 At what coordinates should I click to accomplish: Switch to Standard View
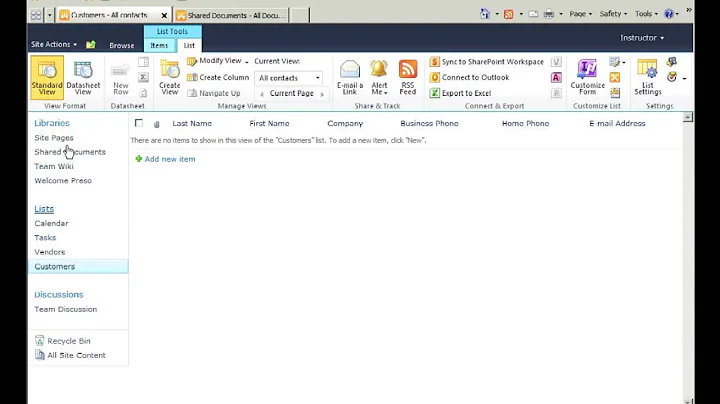tap(47, 78)
